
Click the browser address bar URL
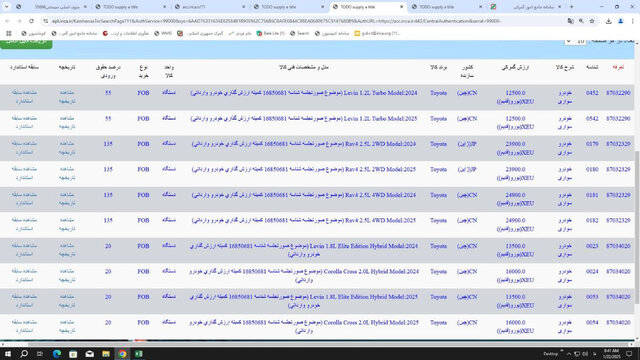(x=276, y=21)
